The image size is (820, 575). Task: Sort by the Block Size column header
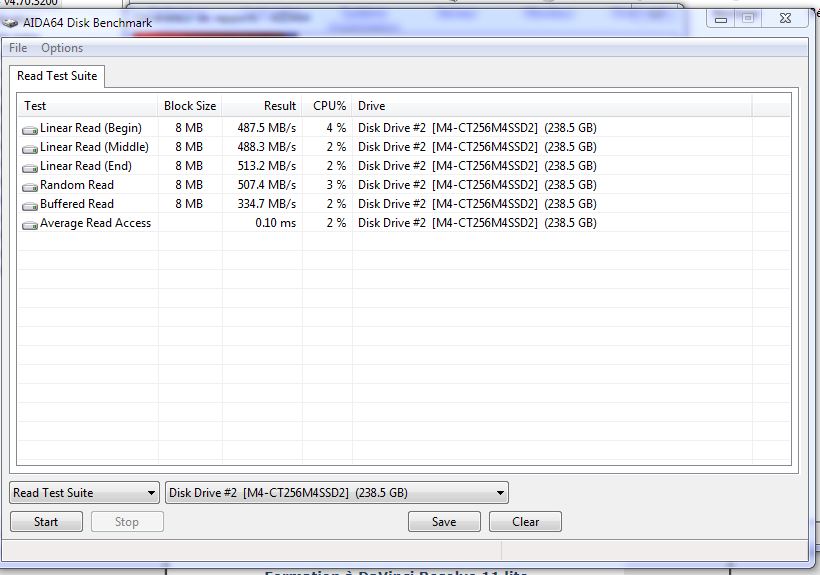(190, 106)
